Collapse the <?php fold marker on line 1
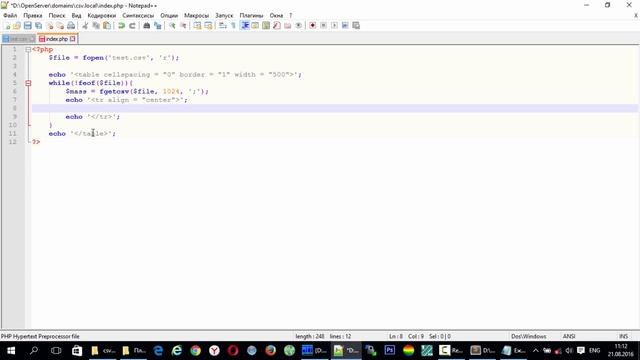This screenshot has height=360, width=640. [x=28, y=49]
